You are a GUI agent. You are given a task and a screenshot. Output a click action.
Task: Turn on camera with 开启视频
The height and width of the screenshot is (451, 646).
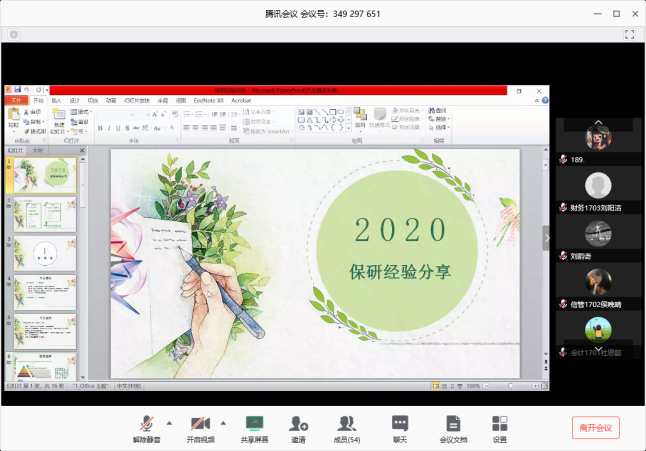201,424
